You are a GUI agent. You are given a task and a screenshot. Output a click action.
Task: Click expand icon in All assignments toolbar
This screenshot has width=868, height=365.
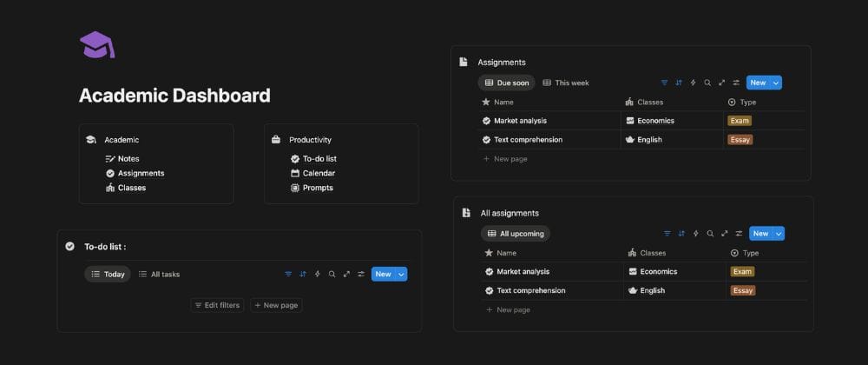click(725, 234)
